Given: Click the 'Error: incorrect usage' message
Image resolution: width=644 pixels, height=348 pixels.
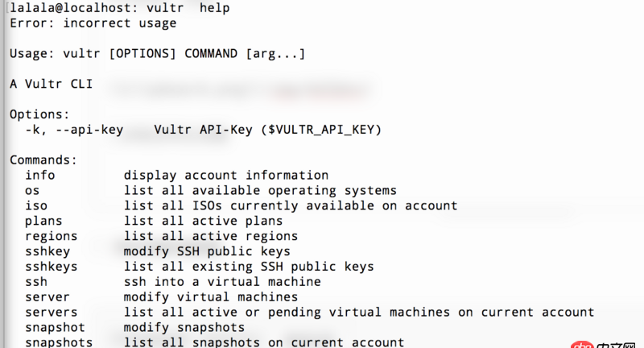Looking at the screenshot, I should (x=93, y=23).
